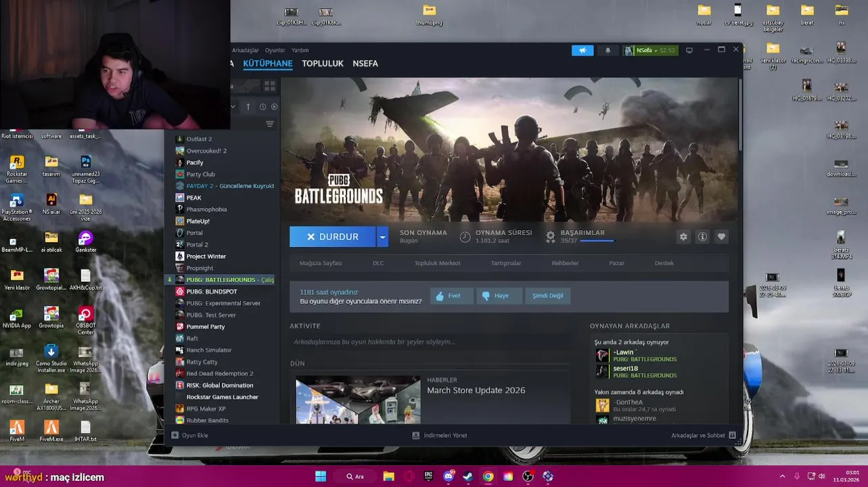Sort library ascending arrow icon
This screenshot has width=868, height=487.
coord(248,107)
